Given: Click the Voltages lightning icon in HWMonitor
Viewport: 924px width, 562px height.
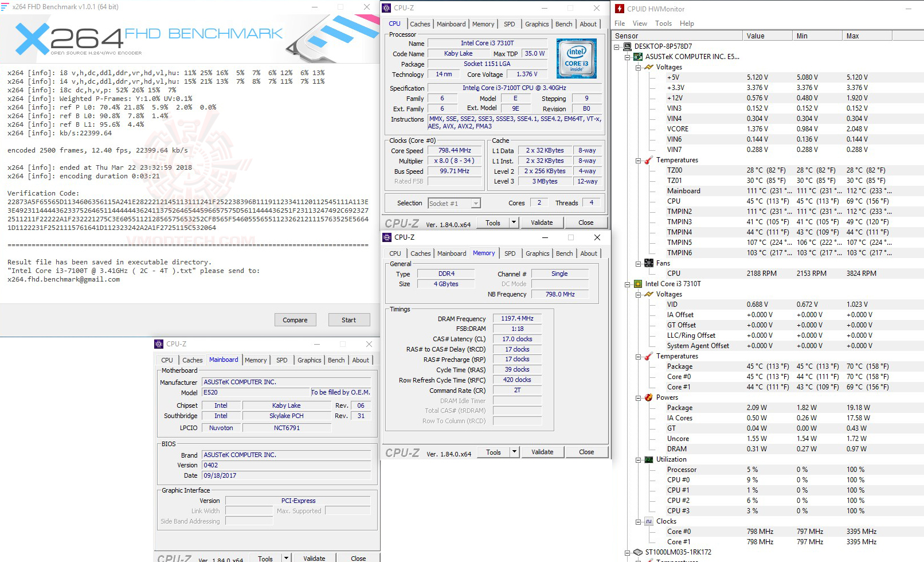Looking at the screenshot, I should pos(648,67).
